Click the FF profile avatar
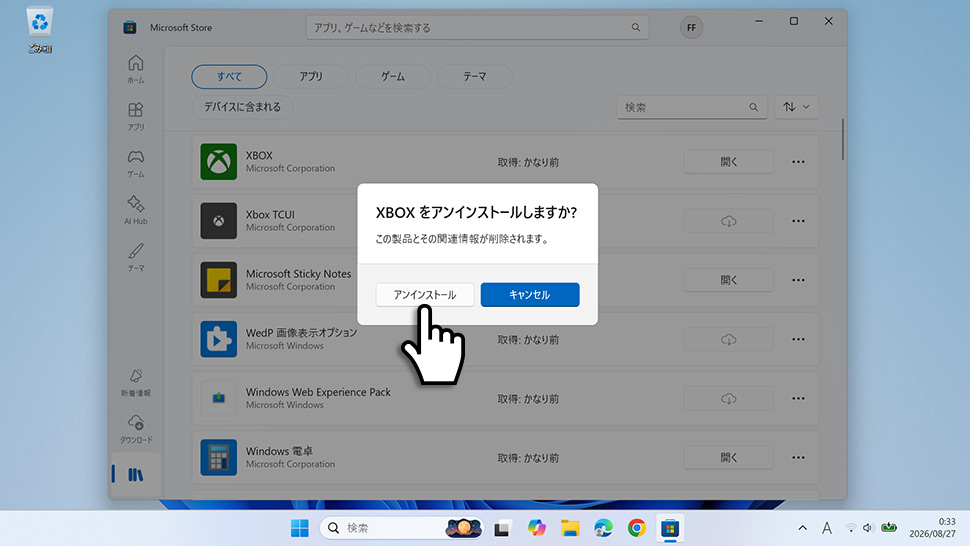 [x=691, y=27]
